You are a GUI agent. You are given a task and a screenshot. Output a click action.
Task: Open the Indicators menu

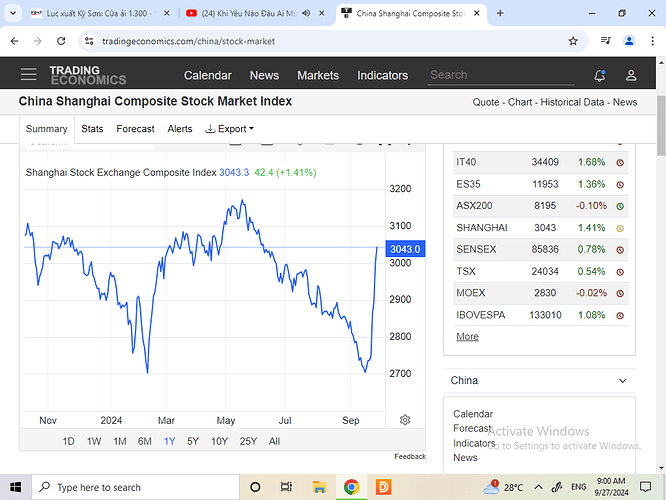[382, 75]
